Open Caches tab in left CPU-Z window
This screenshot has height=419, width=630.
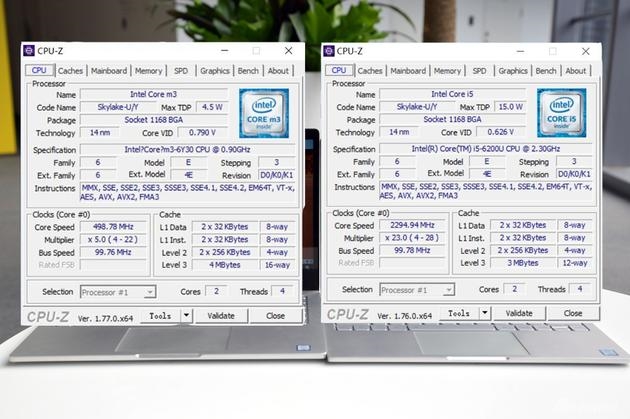(70, 71)
